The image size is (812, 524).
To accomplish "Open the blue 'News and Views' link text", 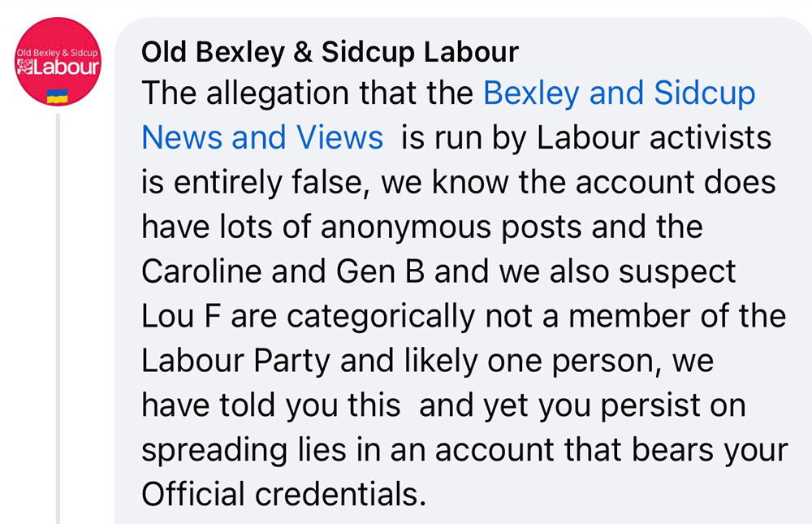I will (262, 138).
